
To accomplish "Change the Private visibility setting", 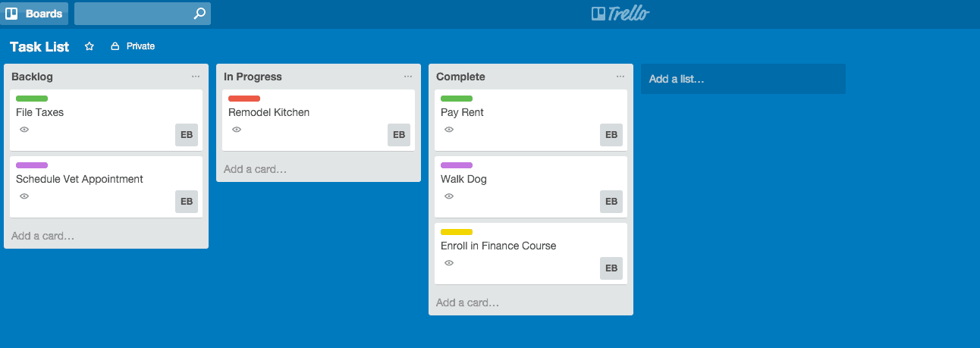I will coord(133,46).
